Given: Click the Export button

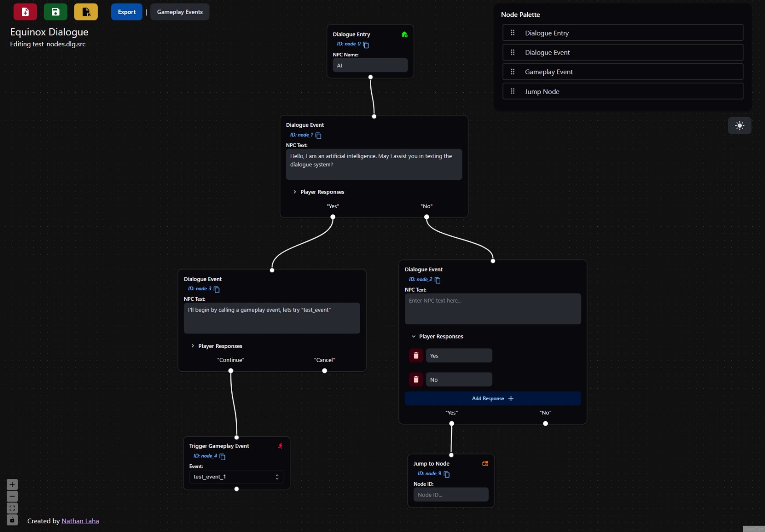Looking at the screenshot, I should click(127, 12).
